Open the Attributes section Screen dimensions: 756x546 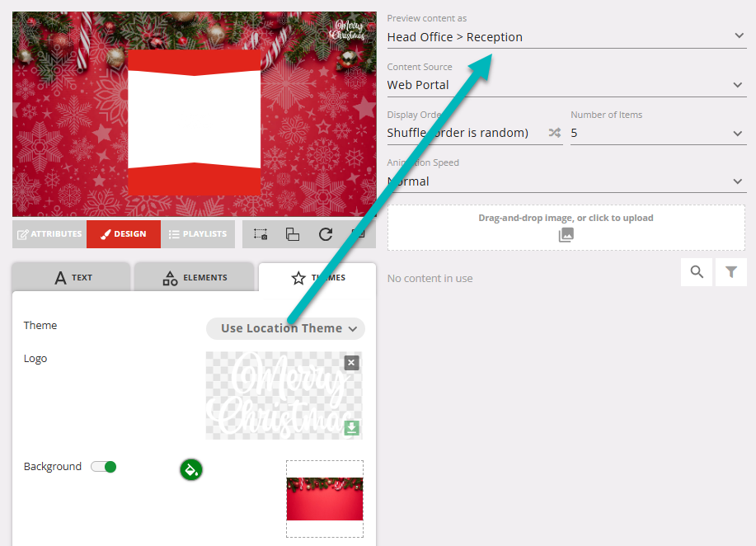(x=49, y=234)
